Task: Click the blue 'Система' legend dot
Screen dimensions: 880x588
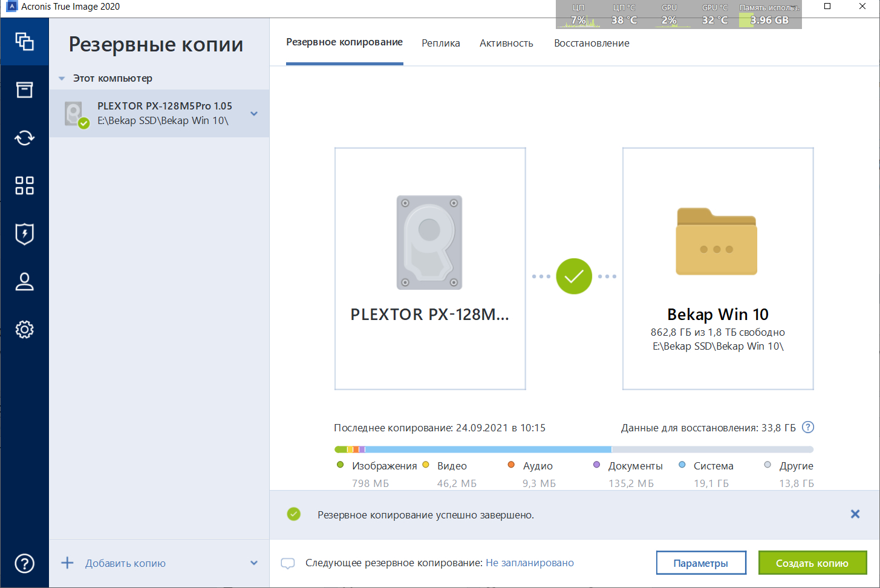Action: point(682,465)
